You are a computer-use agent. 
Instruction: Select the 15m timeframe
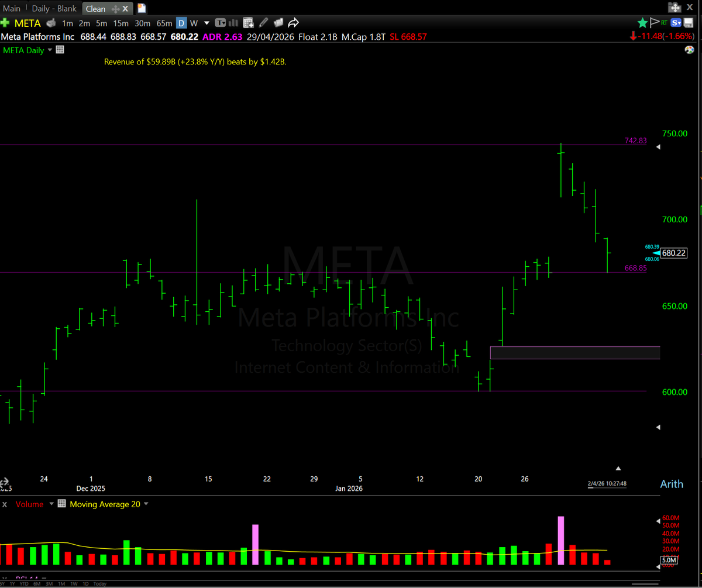pos(121,23)
